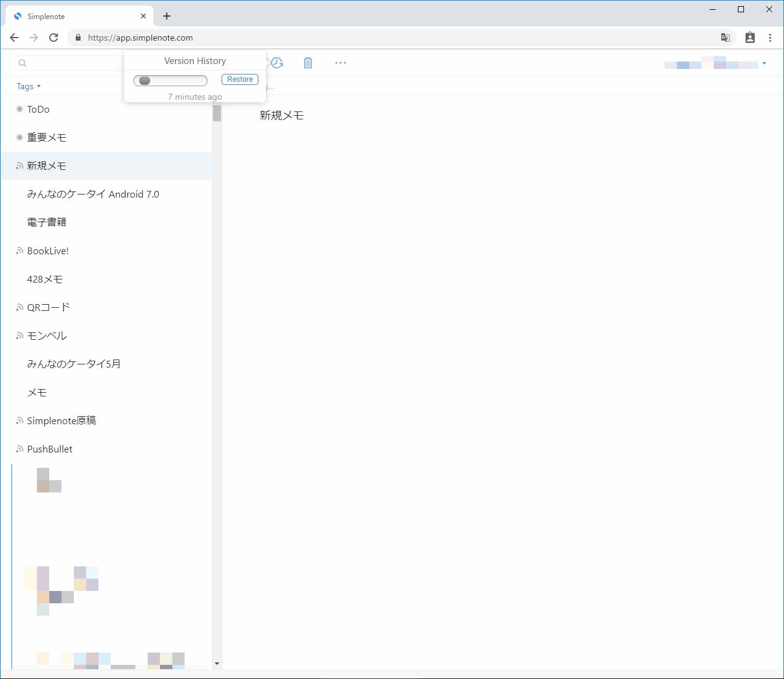Open the translate page icon
The image size is (784, 679).
coord(726,38)
